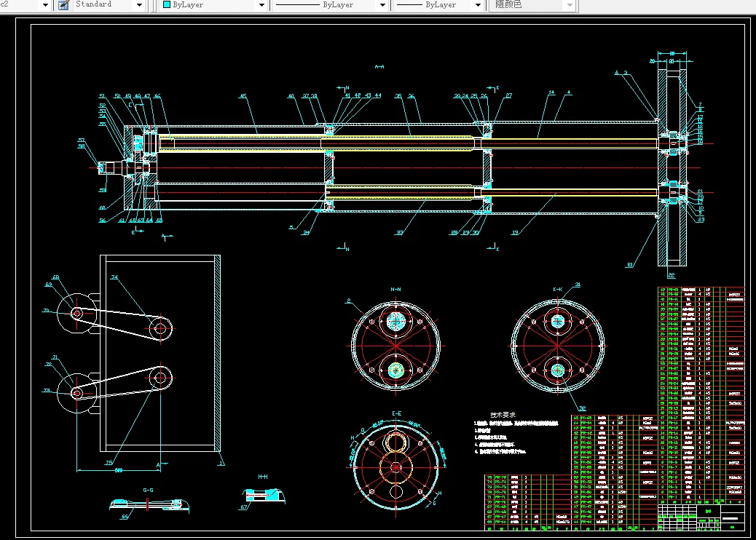Select the 599 dimension text
756x540 pixels.
(x=117, y=469)
